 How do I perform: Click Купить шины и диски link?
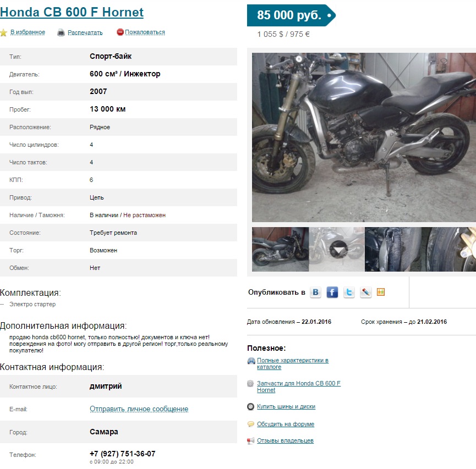(286, 406)
